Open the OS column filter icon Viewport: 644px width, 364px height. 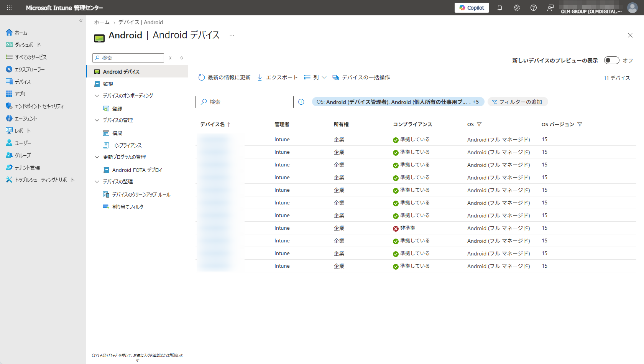coord(479,124)
